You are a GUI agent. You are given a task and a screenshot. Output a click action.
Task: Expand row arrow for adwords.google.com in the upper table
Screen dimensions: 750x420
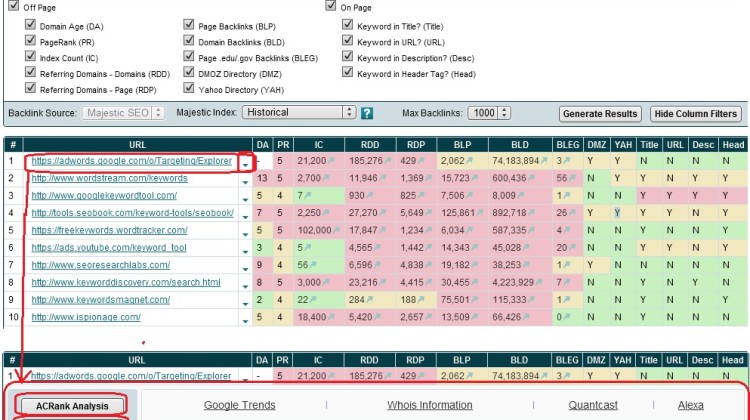[245, 165]
